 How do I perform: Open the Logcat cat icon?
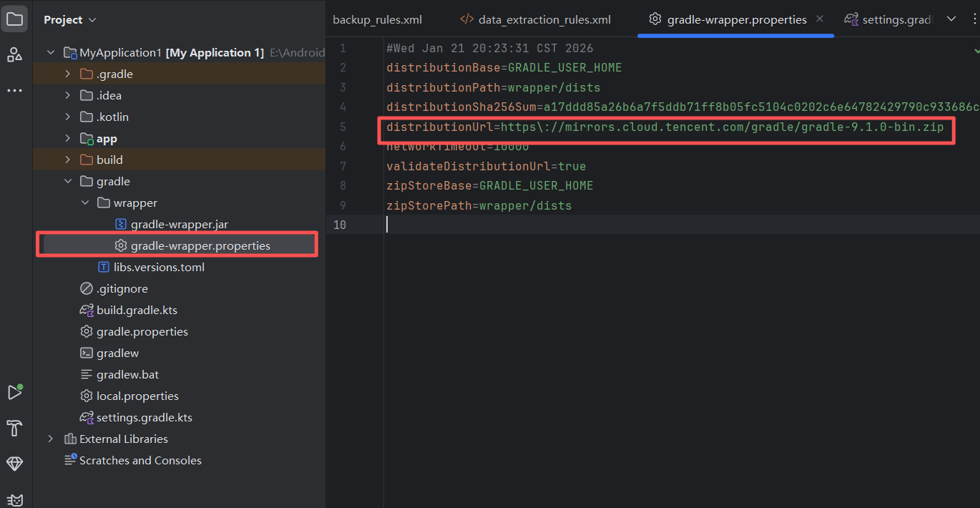click(15, 499)
